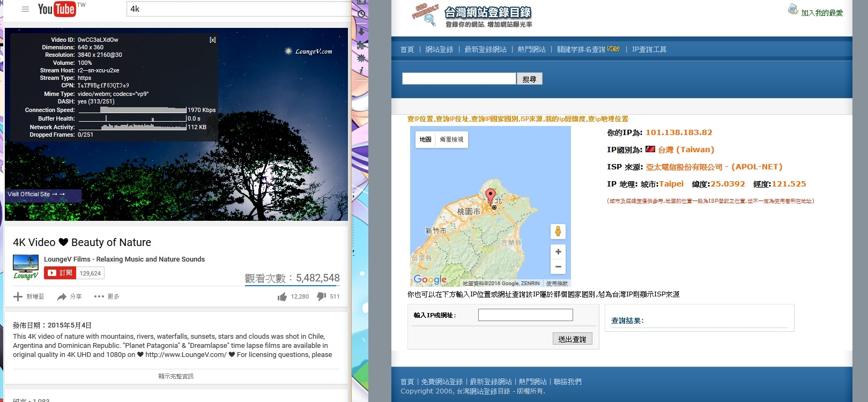The width and height of the screenshot is (868, 402).
Task: Click 加入我的最愛 add to favorites
Action: (822, 13)
